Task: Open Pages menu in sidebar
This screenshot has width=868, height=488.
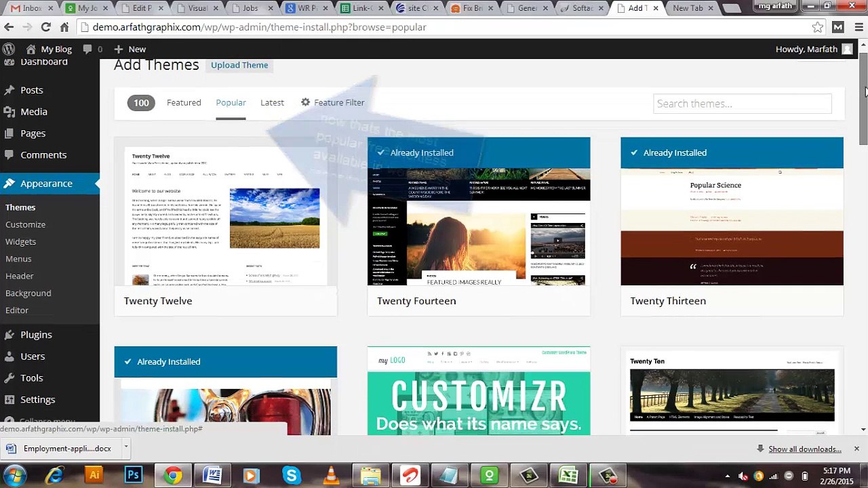Action: pyautogui.click(x=33, y=134)
